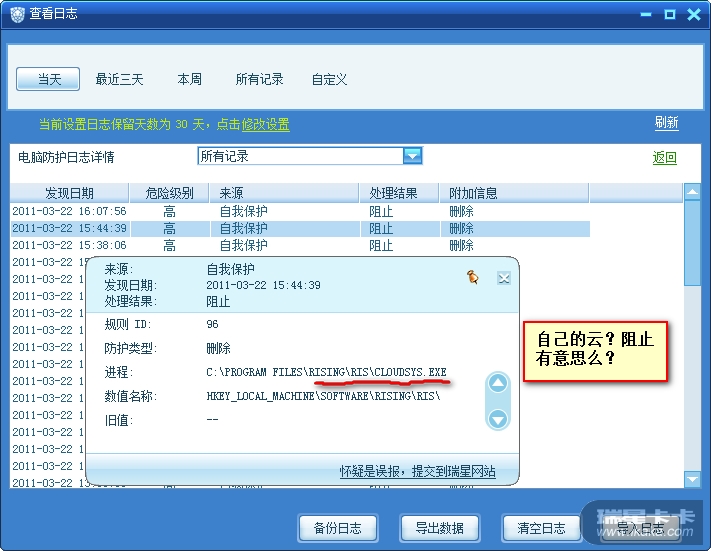711x551 pixels.
Task: Select log row 2011-03-22 15:44:39
Action: 300,229
